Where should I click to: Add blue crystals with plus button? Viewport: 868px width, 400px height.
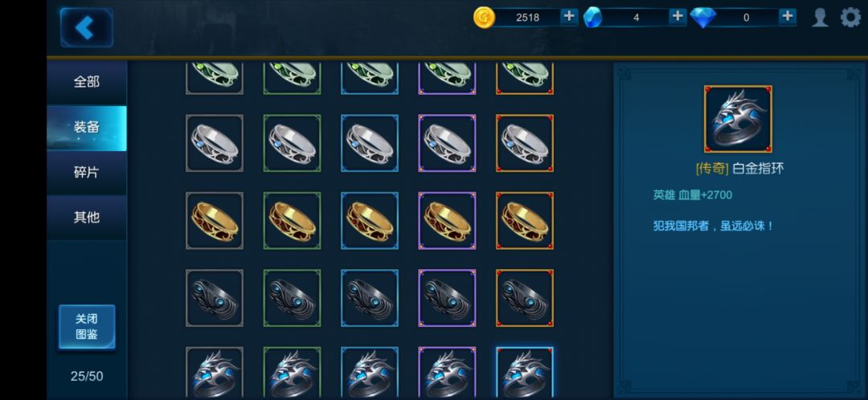(678, 17)
